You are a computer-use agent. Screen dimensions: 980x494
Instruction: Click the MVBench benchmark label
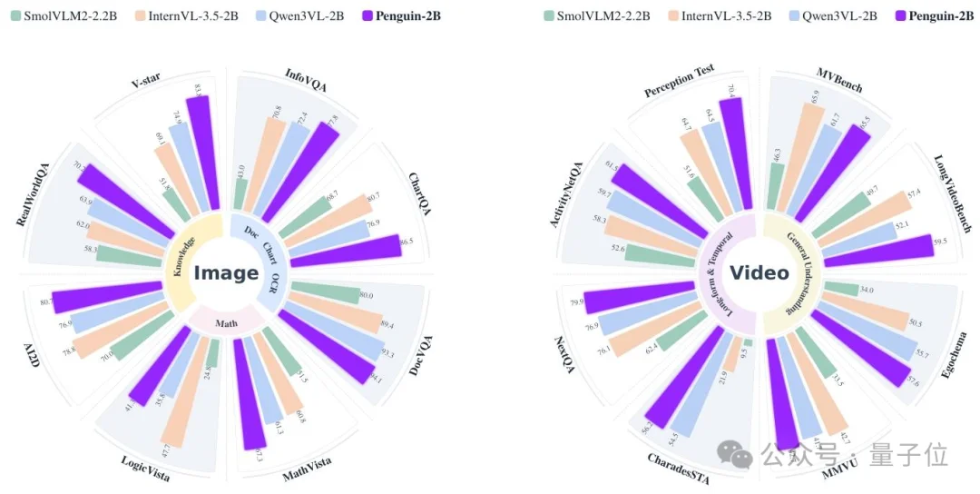838,79
